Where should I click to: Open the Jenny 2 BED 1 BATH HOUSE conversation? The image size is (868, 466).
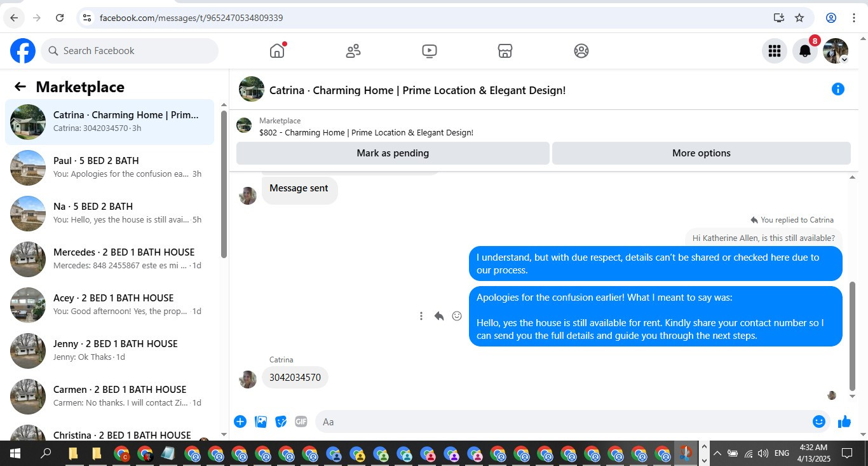tap(109, 350)
